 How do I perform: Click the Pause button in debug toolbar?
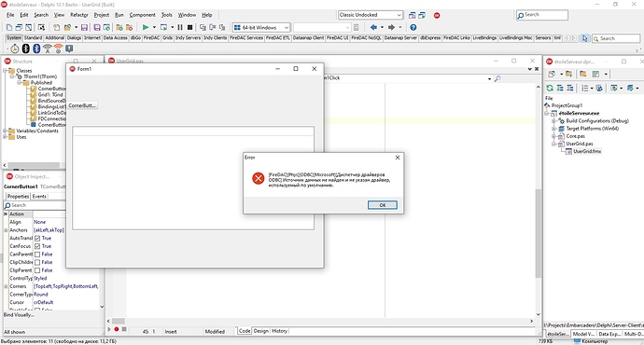click(180, 27)
